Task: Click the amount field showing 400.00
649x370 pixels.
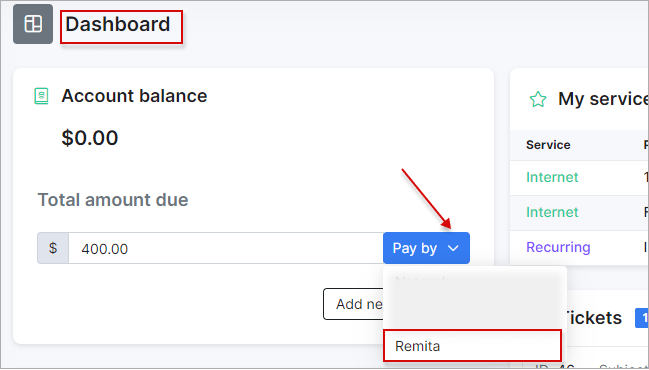Action: (x=226, y=248)
